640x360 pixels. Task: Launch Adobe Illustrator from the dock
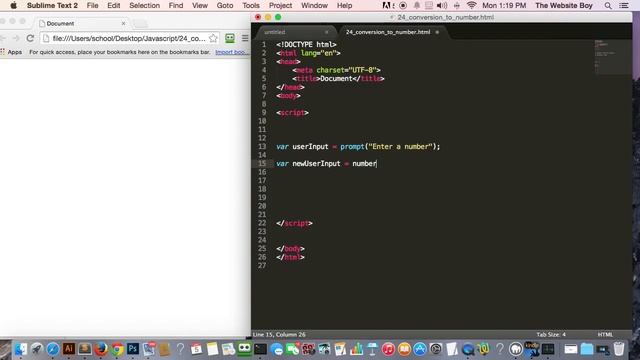coord(69,349)
